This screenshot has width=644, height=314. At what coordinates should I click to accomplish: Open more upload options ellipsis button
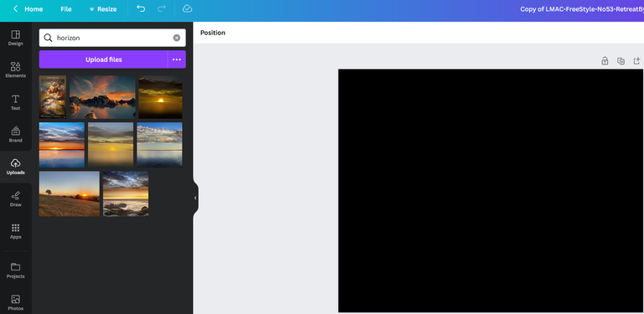[x=177, y=59]
